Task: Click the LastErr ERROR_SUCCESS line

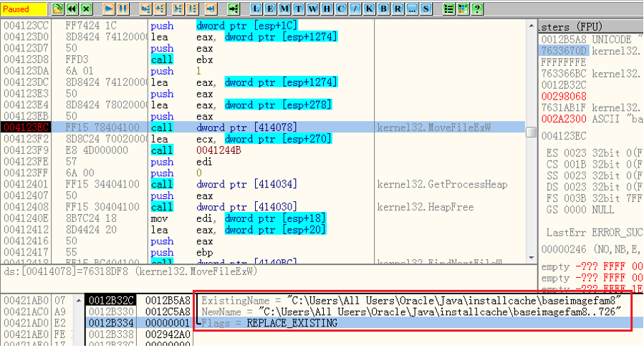Action: click(594, 233)
